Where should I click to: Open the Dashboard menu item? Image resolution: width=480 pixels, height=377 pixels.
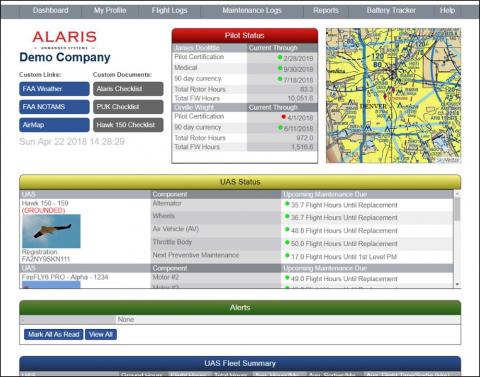coord(51,10)
